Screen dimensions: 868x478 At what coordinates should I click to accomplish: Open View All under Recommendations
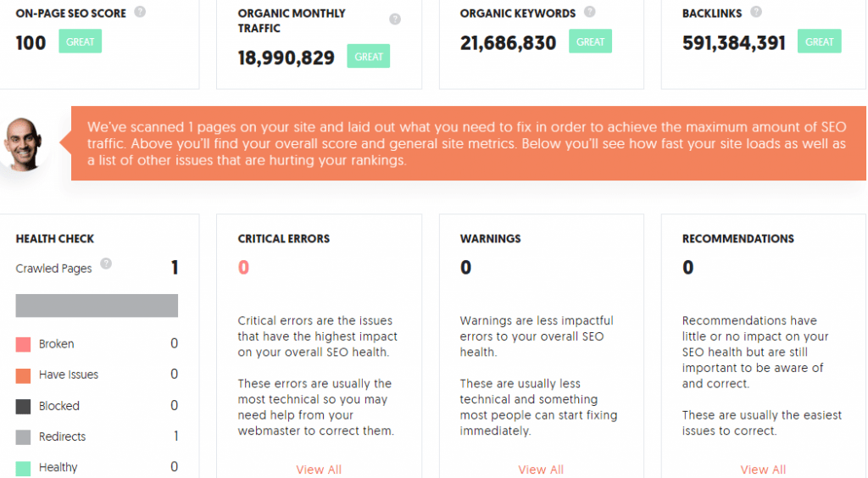763,470
